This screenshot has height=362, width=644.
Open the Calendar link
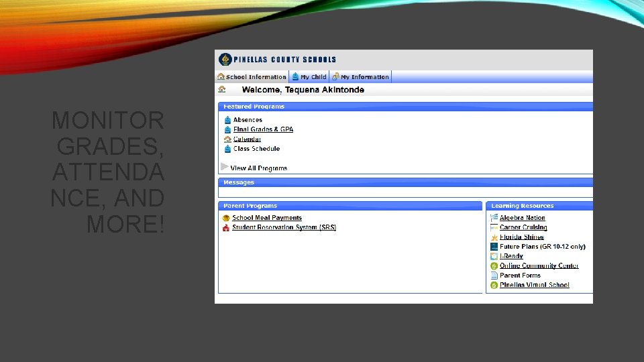(247, 139)
